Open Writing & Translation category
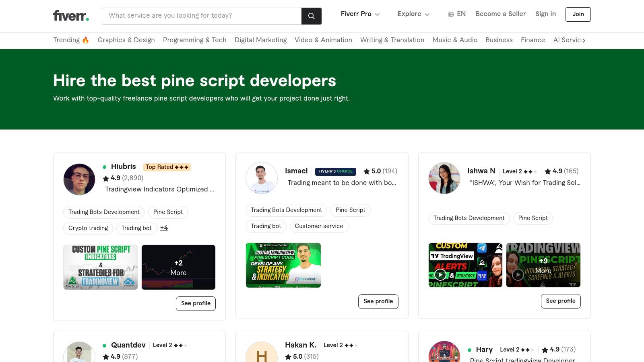 point(392,40)
